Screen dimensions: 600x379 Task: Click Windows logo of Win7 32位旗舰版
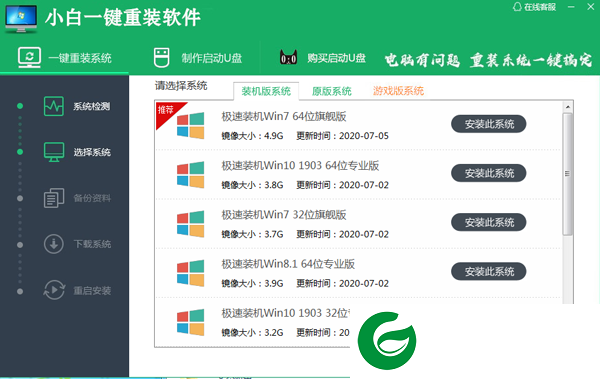pyautogui.click(x=191, y=224)
